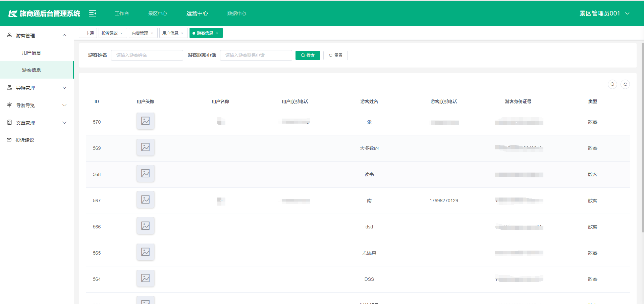Open 投诉建议 in the sidebar
Image resolution: width=644 pixels, height=304 pixels.
37,140
